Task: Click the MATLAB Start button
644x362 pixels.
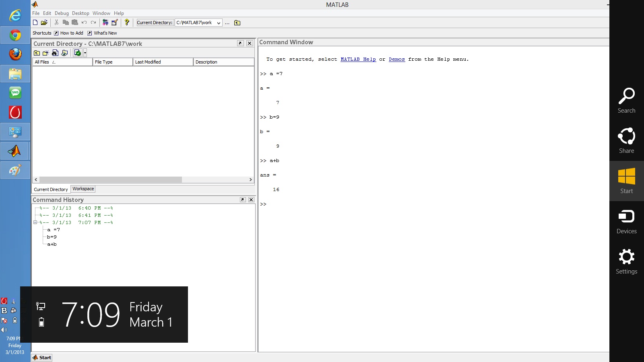Action: (42, 358)
